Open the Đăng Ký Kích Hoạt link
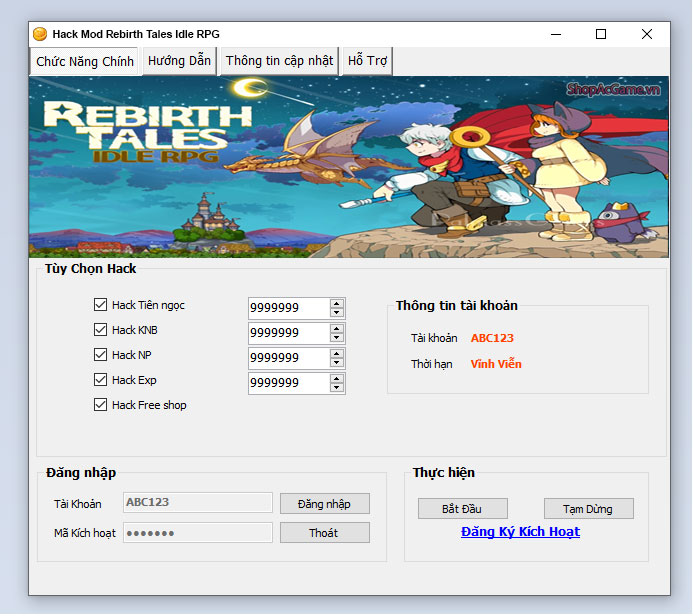The height and width of the screenshot is (616, 693). point(520,532)
